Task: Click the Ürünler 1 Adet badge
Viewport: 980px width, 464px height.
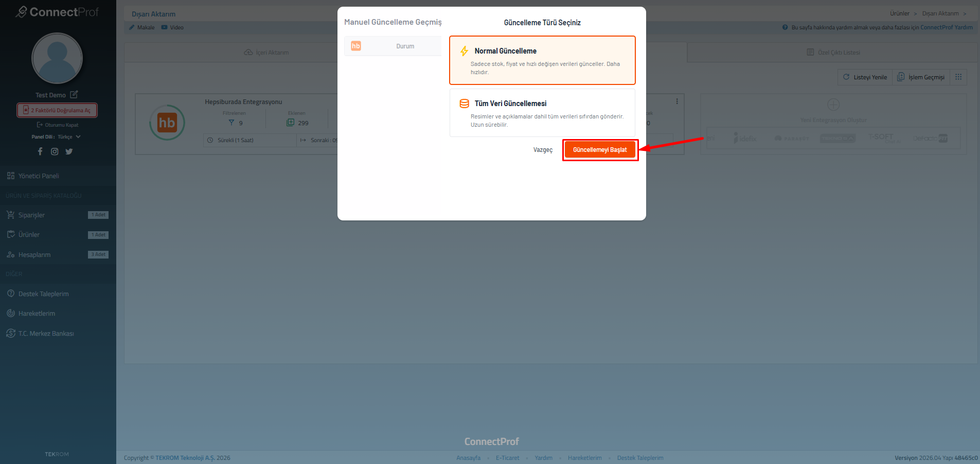Action: (x=98, y=235)
